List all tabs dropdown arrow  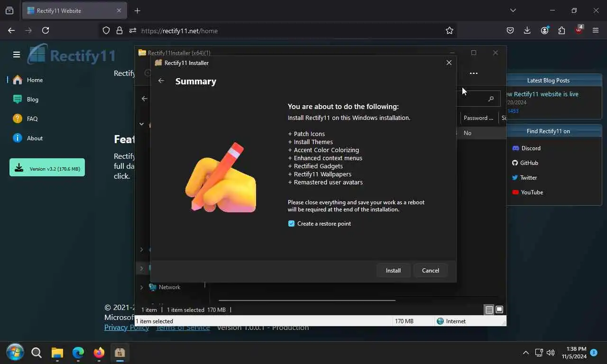pos(513,10)
